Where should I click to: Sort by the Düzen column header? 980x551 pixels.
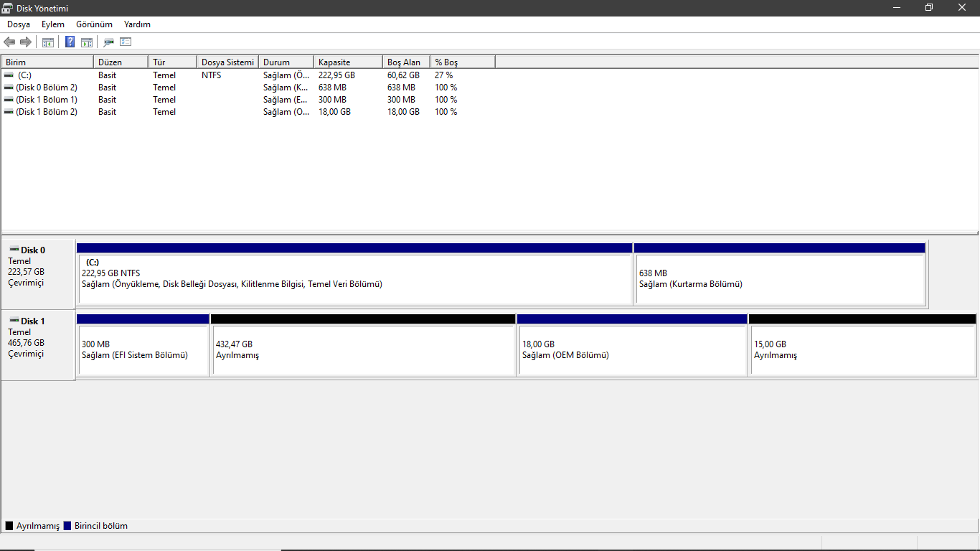(x=121, y=62)
